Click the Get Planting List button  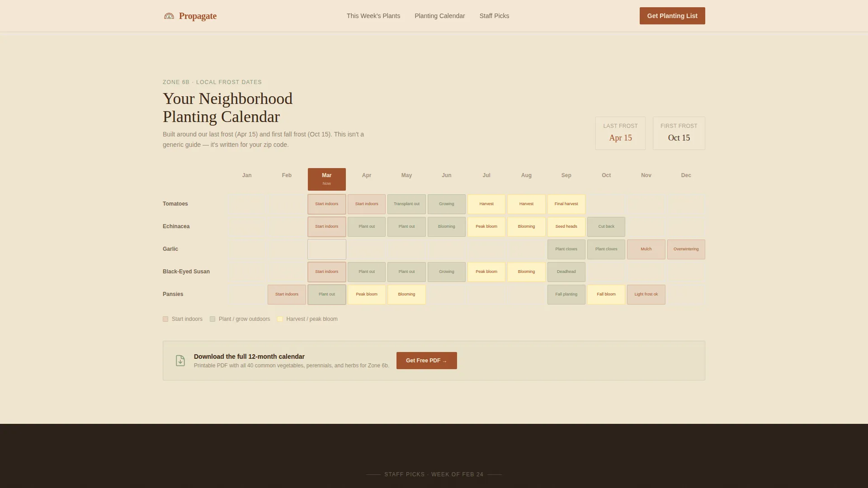(x=672, y=16)
